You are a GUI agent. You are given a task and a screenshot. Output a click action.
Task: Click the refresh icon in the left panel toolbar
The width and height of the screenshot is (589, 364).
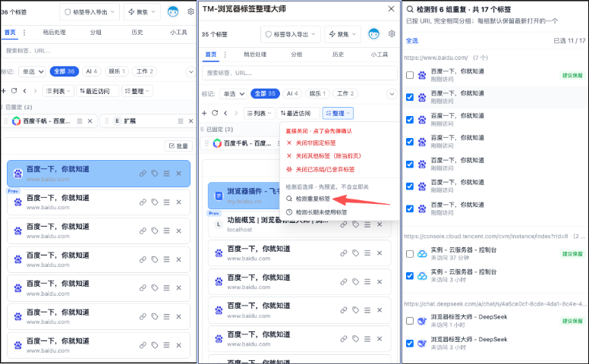[x=14, y=91]
